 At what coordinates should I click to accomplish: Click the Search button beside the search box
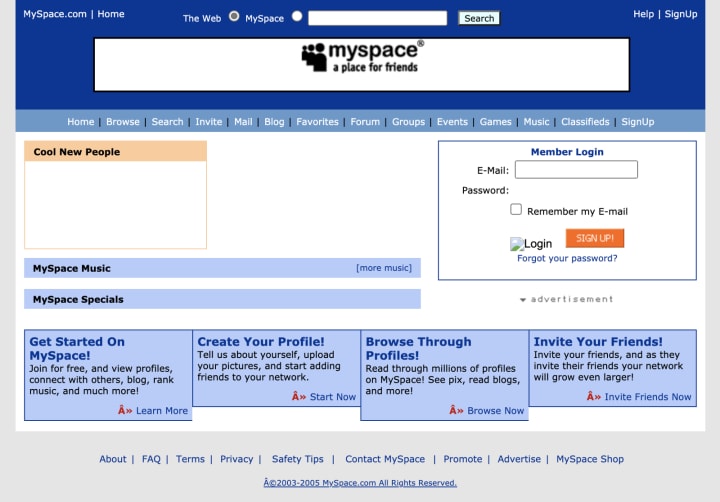(x=479, y=18)
